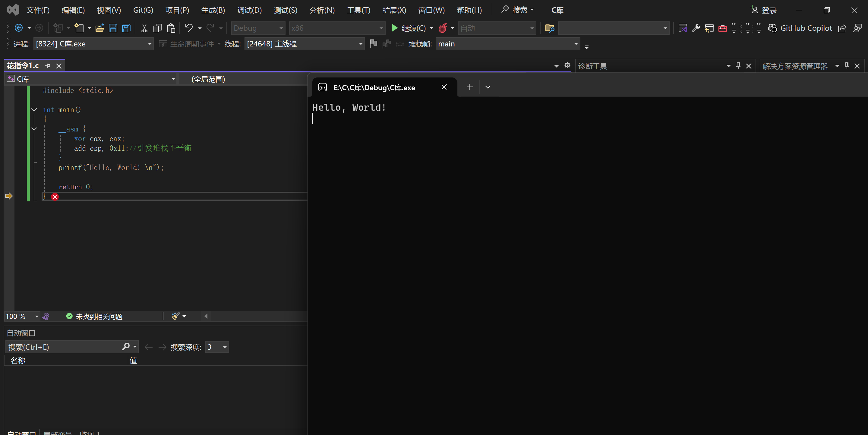Collapse the int main() code block
The image size is (868, 435).
point(34,109)
